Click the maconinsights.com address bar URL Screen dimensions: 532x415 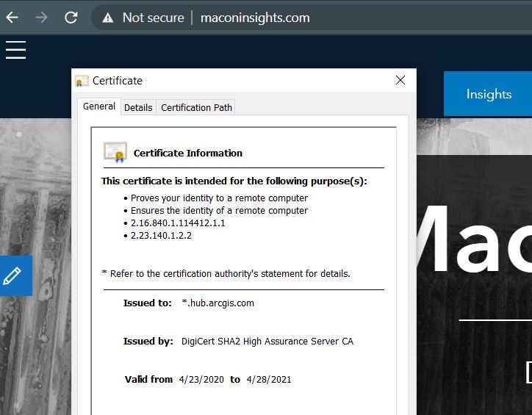[255, 18]
